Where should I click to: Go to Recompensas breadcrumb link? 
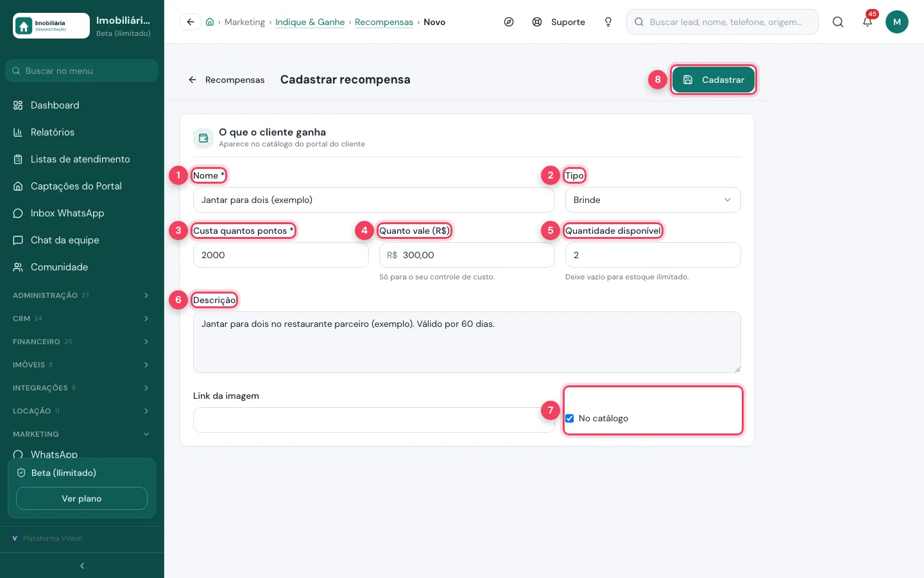[384, 22]
